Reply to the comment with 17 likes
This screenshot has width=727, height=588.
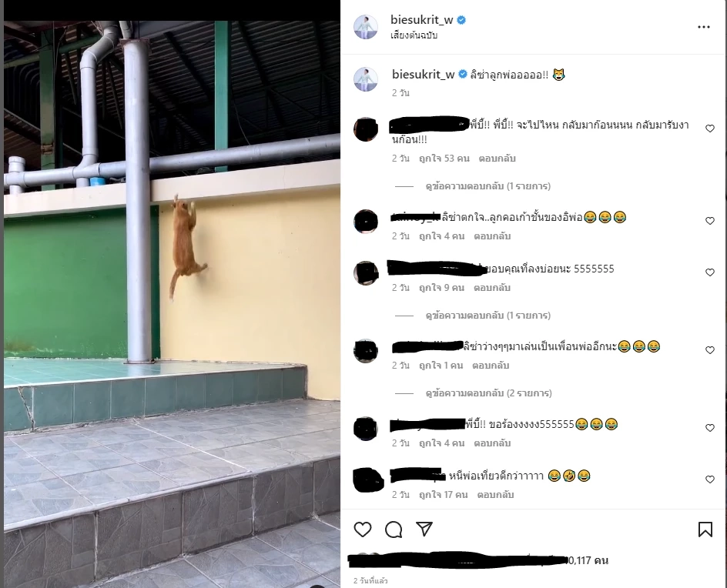495,495
